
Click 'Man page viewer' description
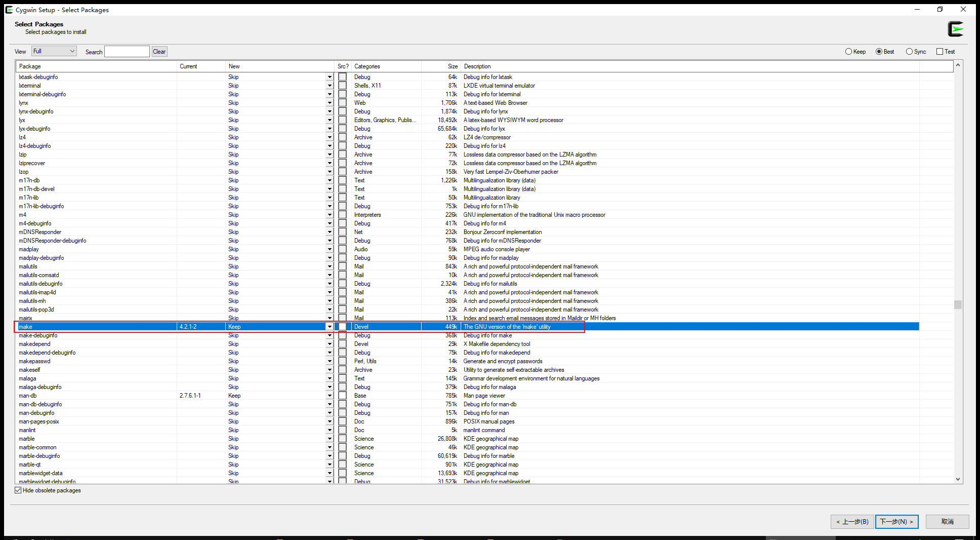484,396
